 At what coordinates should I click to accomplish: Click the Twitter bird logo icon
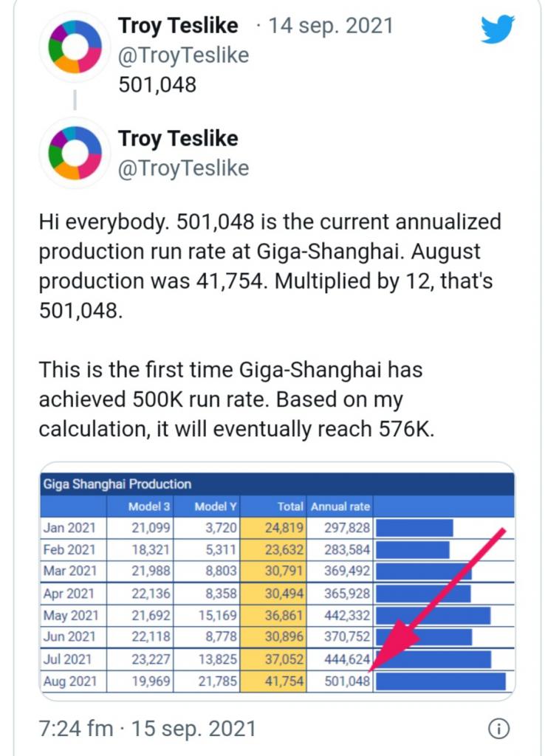click(x=497, y=29)
